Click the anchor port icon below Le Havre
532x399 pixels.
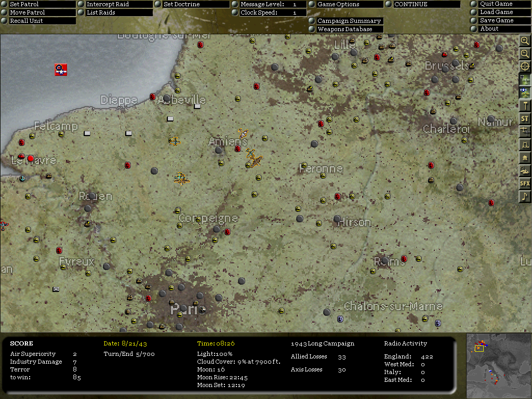tap(22, 178)
